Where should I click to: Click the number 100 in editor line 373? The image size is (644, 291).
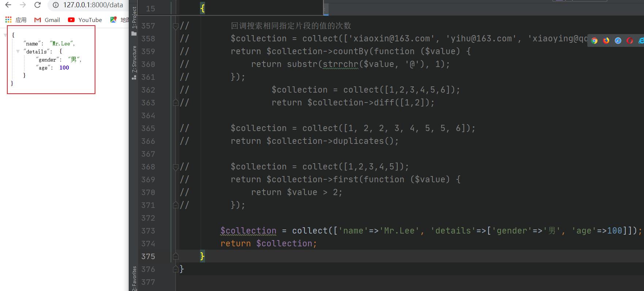(x=614, y=231)
